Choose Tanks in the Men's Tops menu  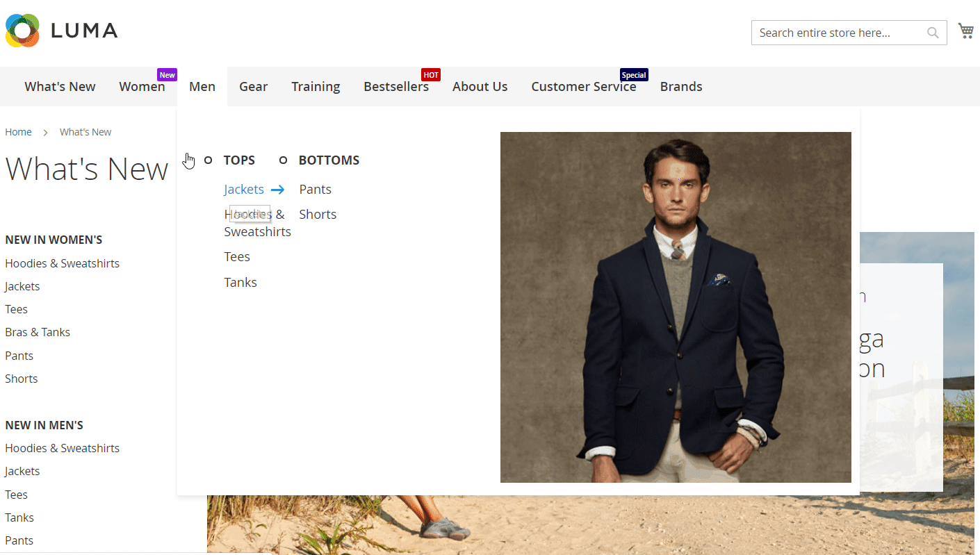pos(240,283)
